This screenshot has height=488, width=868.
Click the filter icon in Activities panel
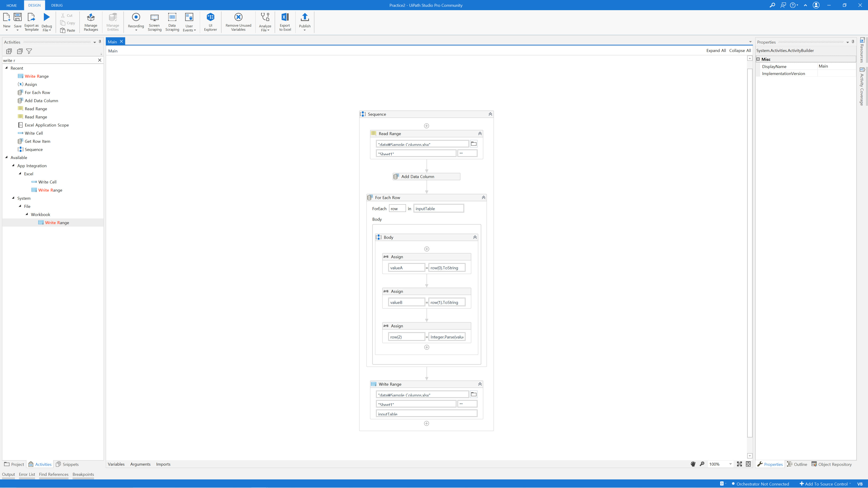click(x=29, y=51)
